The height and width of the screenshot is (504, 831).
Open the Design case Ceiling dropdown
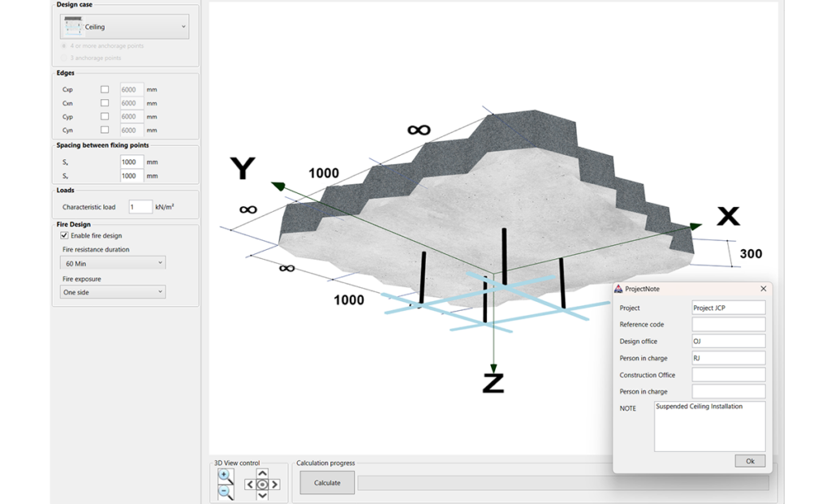(124, 27)
